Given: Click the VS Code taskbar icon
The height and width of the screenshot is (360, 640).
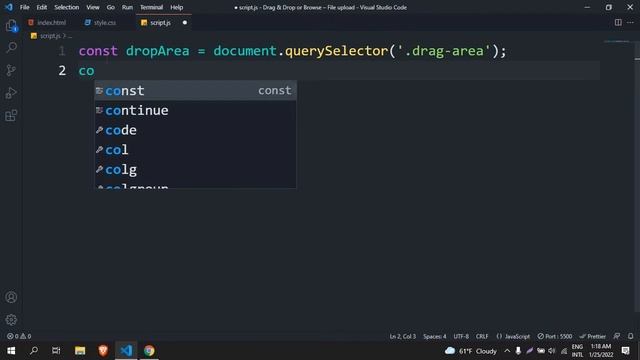Looking at the screenshot, I should click(126, 351).
